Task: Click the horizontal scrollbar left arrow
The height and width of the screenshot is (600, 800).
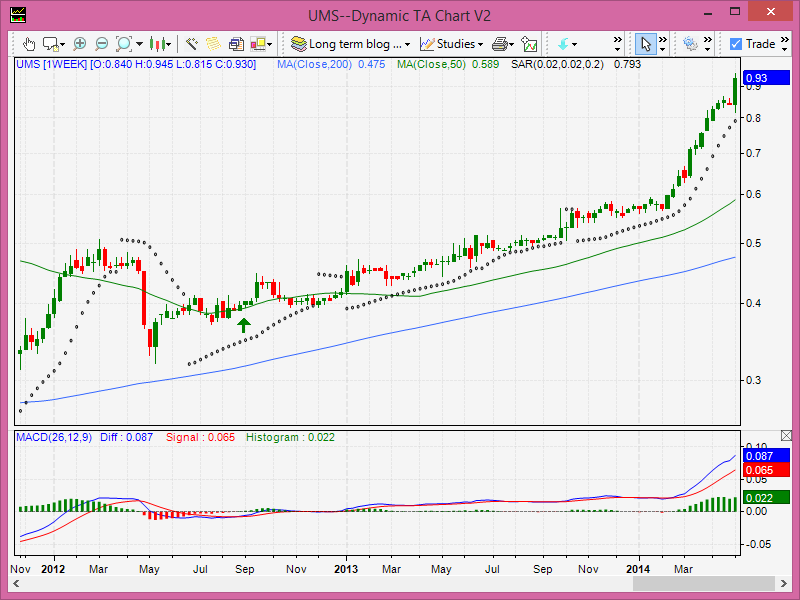Action: [x=16, y=583]
